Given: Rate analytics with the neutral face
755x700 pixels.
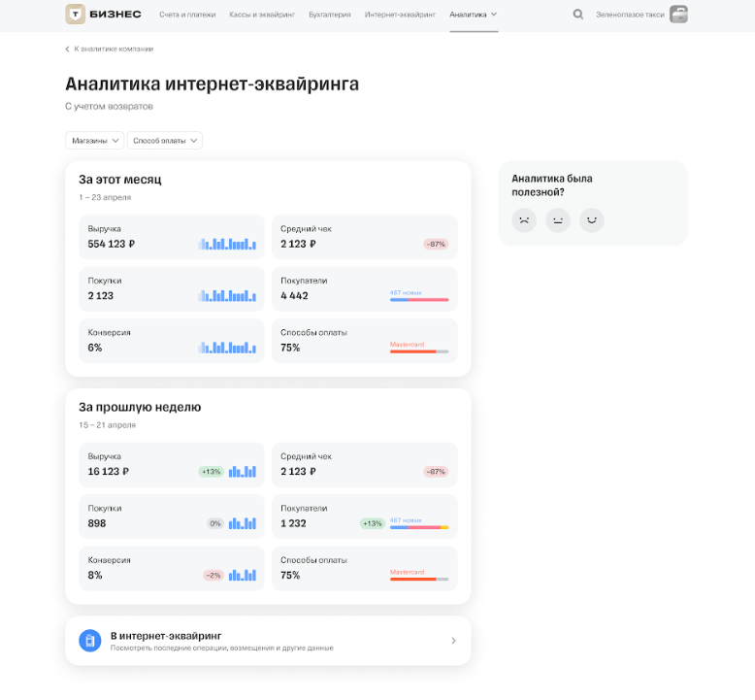Looking at the screenshot, I should click(557, 220).
